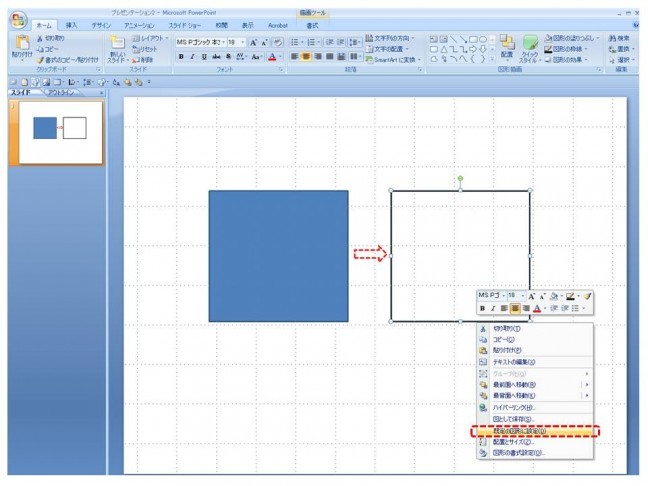Screen dimensions: 648x486
Task: Select 既定の図形に設定 in the context menu
Action: pos(518,430)
